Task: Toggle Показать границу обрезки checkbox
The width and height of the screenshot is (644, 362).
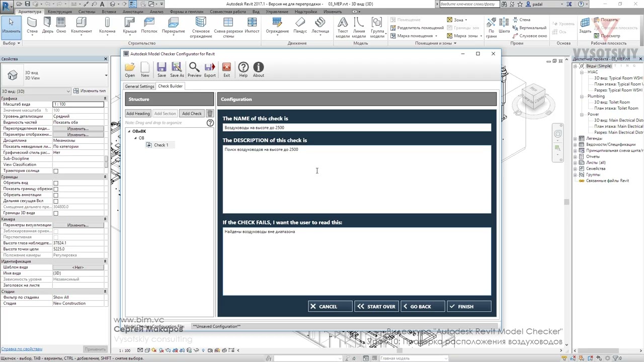Action: click(56, 189)
